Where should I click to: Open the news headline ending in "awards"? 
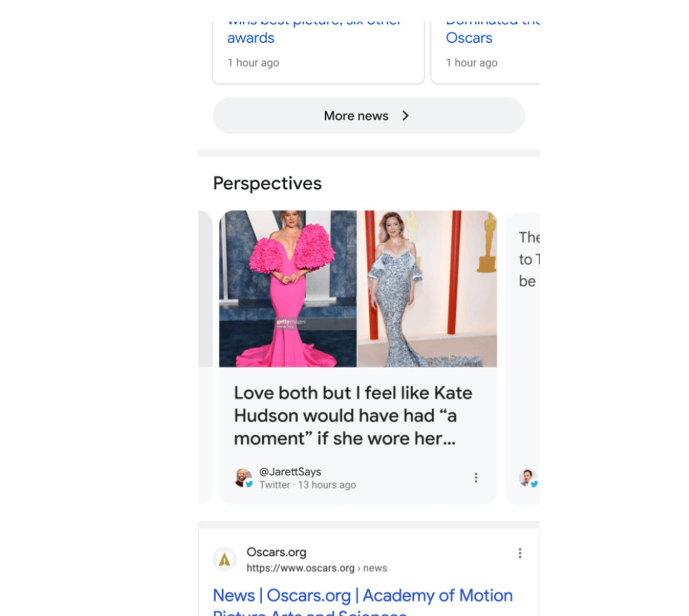[251, 38]
